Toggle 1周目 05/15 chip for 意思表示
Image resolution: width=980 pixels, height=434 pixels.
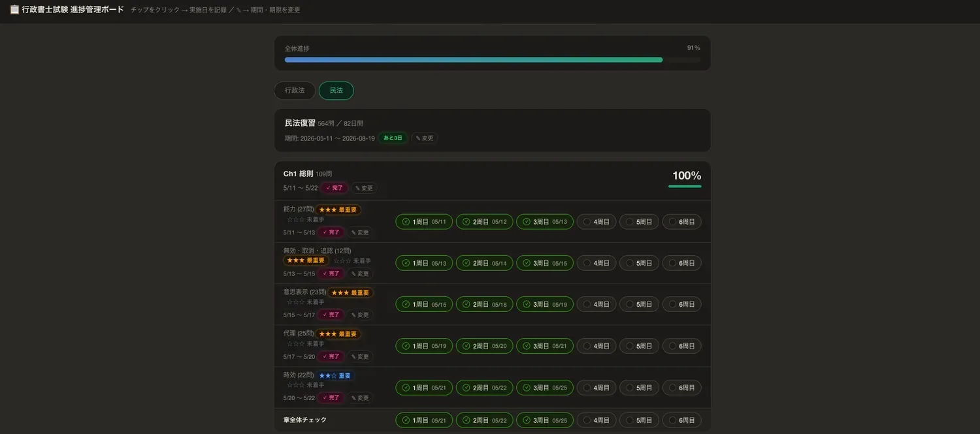424,304
